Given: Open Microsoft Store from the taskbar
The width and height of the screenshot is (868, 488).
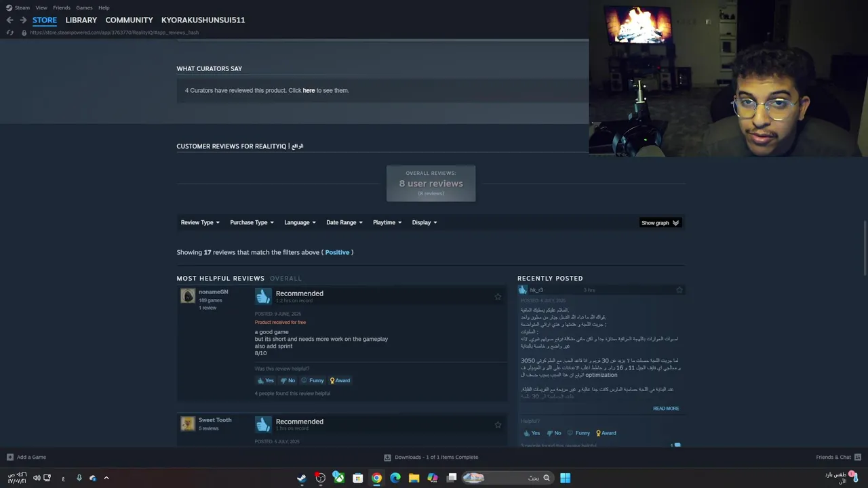Looking at the screenshot, I should 357,478.
